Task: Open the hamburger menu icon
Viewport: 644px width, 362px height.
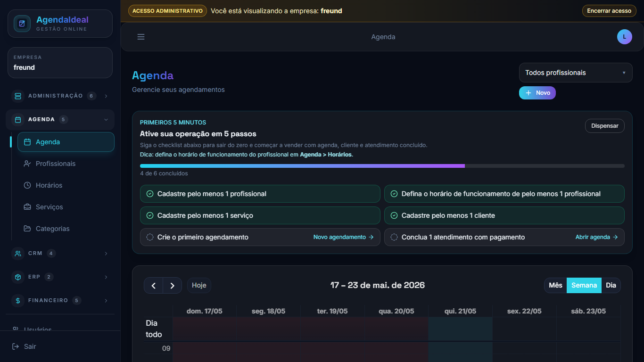Action: point(141,37)
